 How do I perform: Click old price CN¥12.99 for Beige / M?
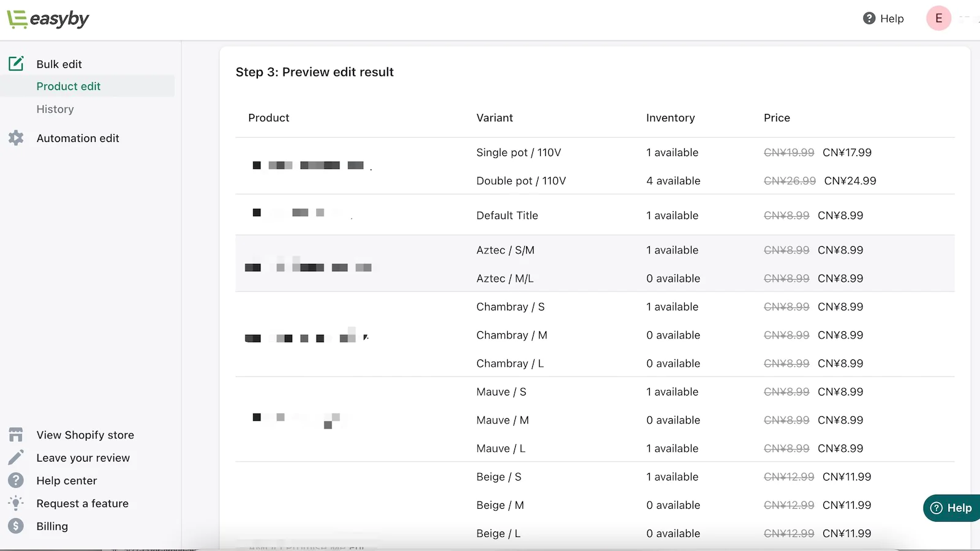(789, 505)
